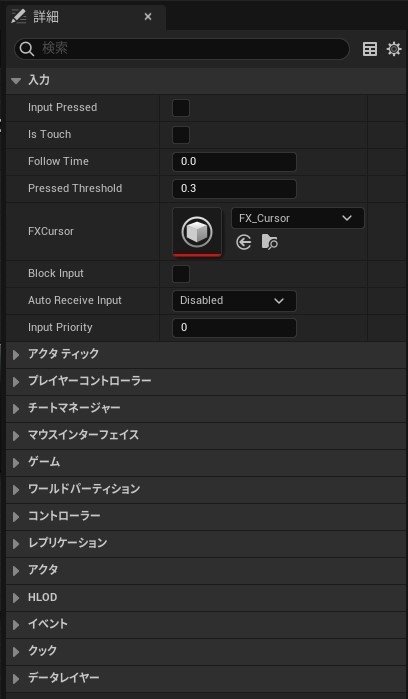Collapse the 入力 category

[x=16, y=81]
